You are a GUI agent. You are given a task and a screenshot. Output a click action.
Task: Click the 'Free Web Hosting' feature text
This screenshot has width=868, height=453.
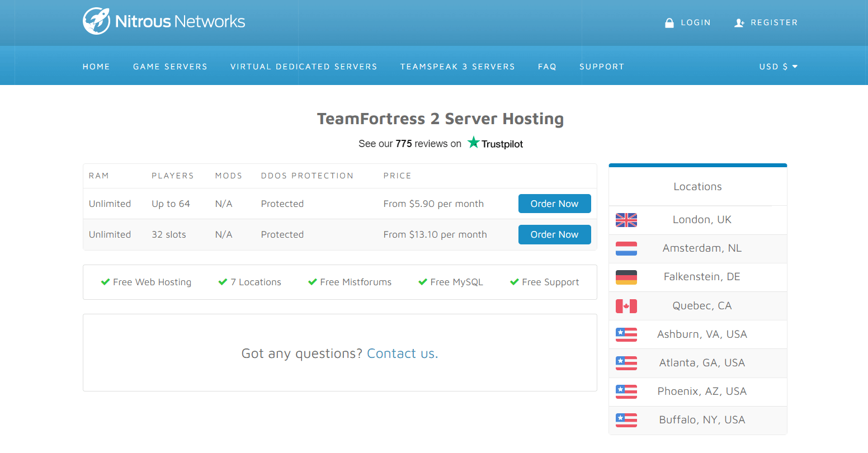[152, 282]
